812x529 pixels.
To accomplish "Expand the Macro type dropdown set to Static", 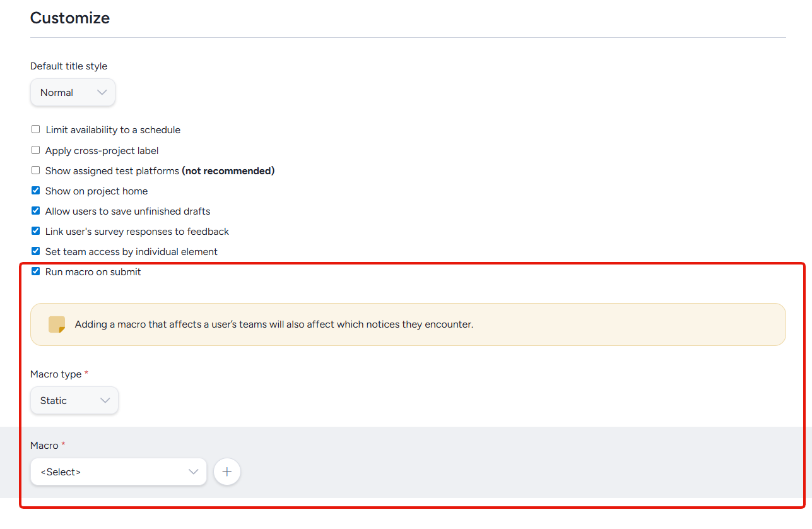I will tap(74, 401).
